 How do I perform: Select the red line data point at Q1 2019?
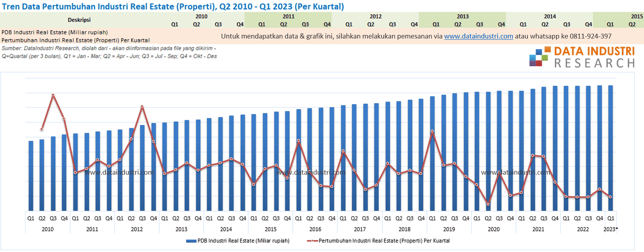pos(432,131)
